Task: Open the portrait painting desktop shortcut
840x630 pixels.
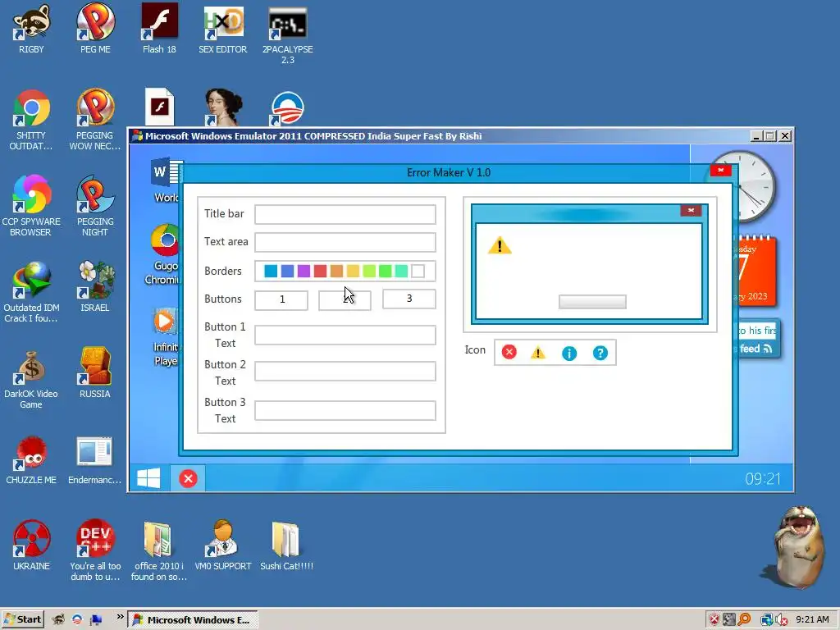Action: coord(223,107)
